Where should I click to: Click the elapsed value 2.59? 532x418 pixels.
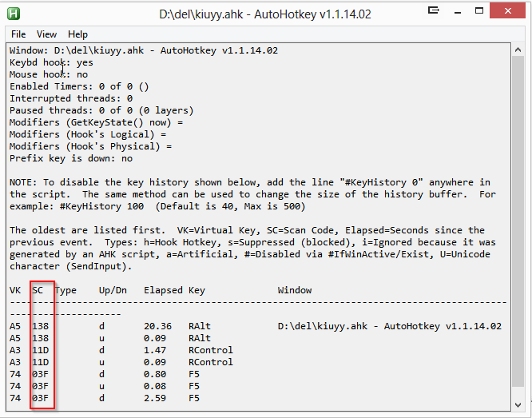(x=155, y=398)
